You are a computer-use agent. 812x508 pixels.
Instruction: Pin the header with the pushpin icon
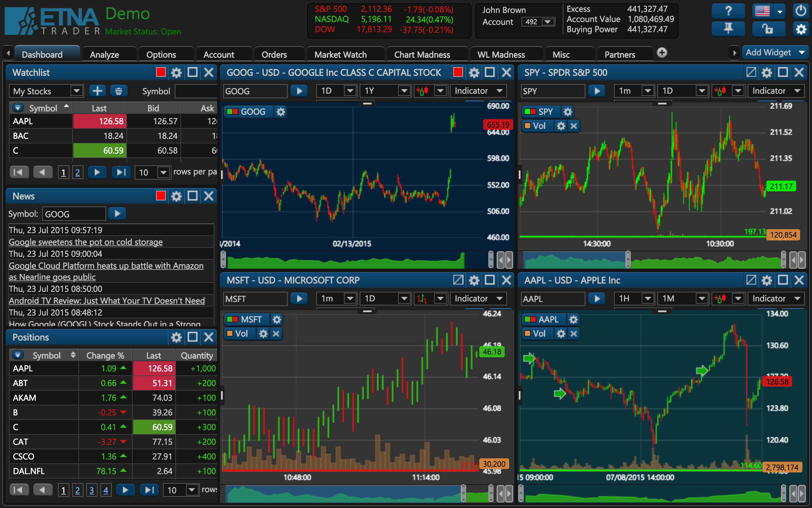[728, 29]
